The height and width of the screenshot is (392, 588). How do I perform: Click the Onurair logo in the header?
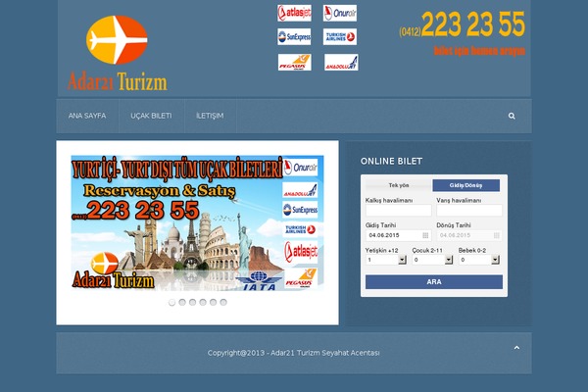pyautogui.click(x=340, y=13)
